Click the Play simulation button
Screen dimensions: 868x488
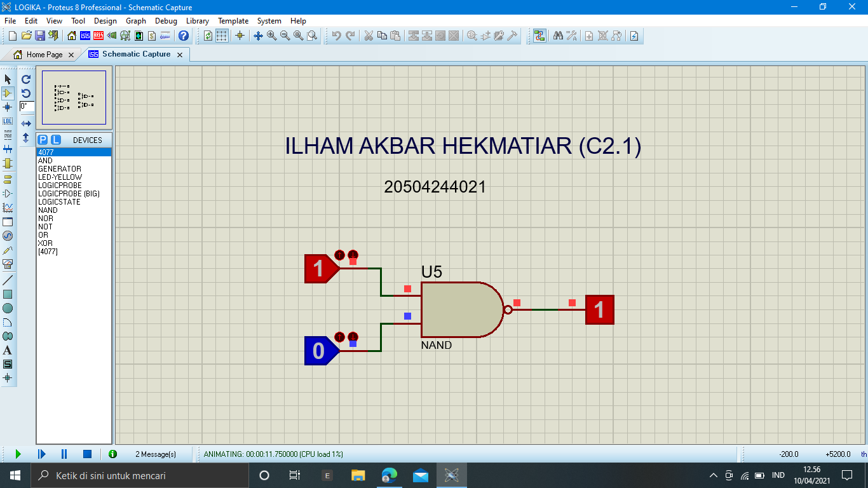click(x=18, y=454)
